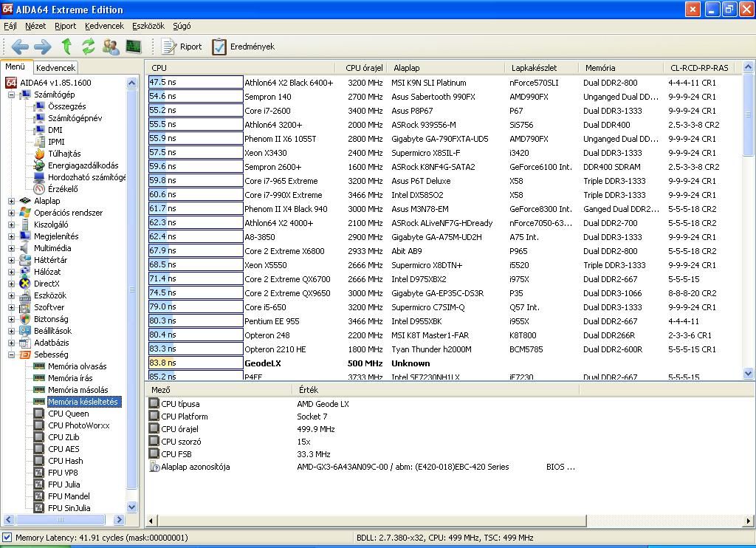Image resolution: width=756 pixels, height=548 pixels.
Task: Click the details pane horizontal scrollbar
Action: [371, 521]
